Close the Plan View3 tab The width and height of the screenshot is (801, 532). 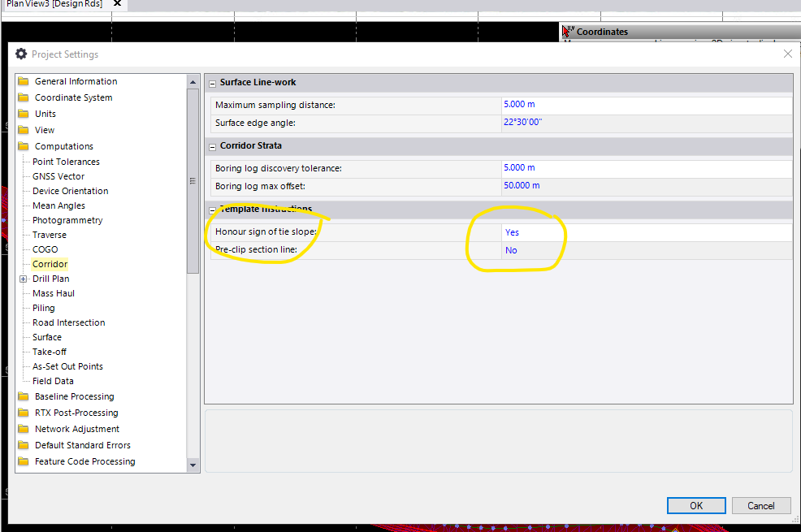[x=117, y=3]
